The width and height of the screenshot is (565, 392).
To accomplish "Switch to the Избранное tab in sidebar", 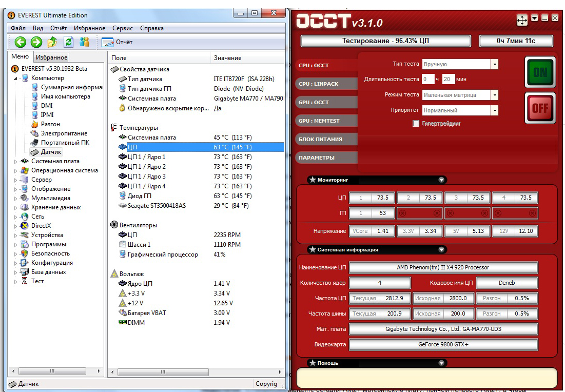I will point(51,57).
